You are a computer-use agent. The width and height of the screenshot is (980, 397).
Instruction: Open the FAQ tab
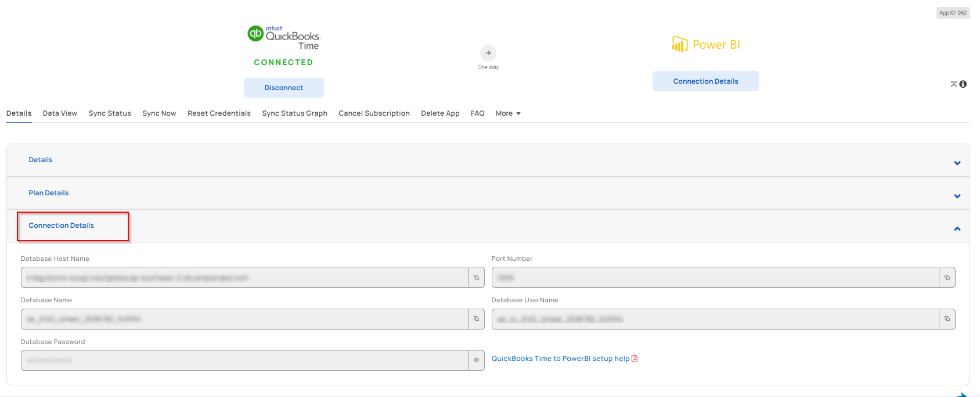[x=477, y=113]
